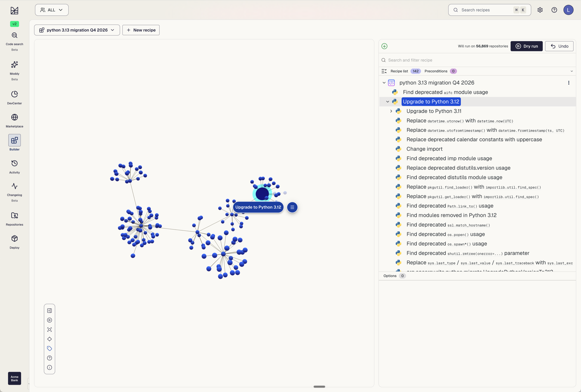Click the help icon in graph toolbar
The image size is (581, 392).
(49, 358)
